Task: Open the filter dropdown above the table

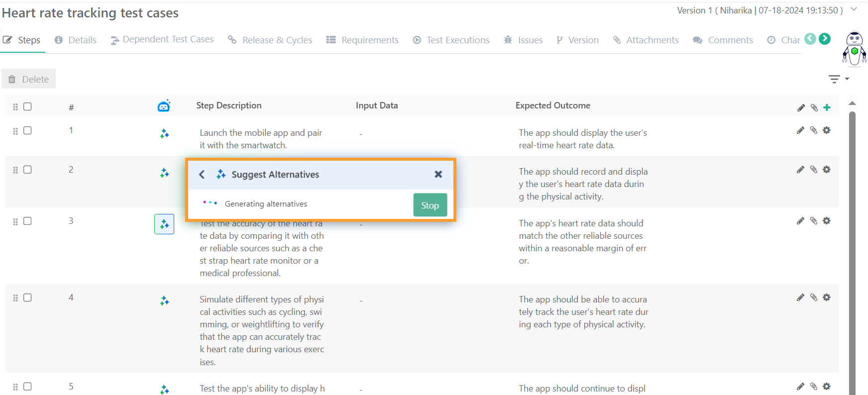Action: click(838, 79)
